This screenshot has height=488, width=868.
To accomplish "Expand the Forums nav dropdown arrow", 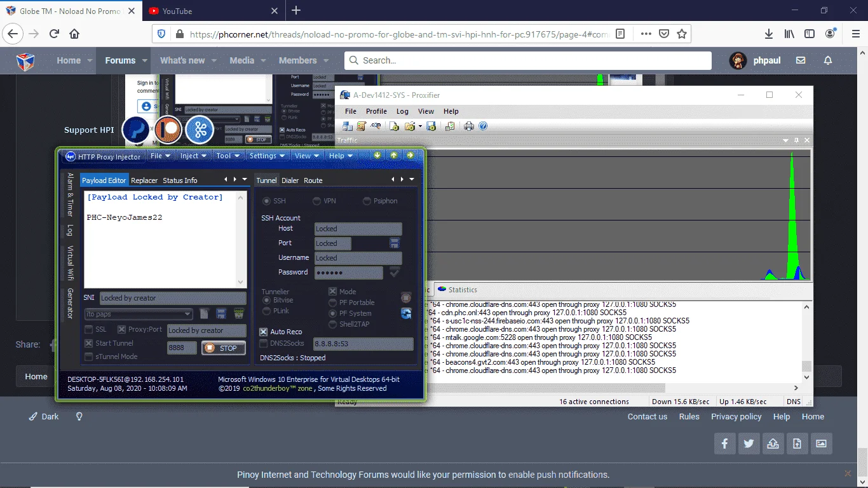I will [x=146, y=61].
